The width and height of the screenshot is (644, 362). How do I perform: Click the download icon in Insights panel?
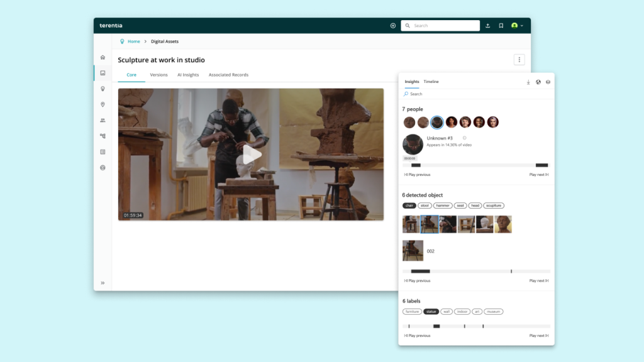tap(528, 82)
